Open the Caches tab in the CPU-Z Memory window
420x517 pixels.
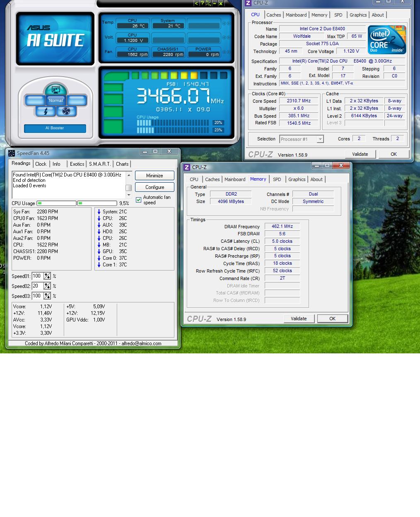tap(212, 179)
